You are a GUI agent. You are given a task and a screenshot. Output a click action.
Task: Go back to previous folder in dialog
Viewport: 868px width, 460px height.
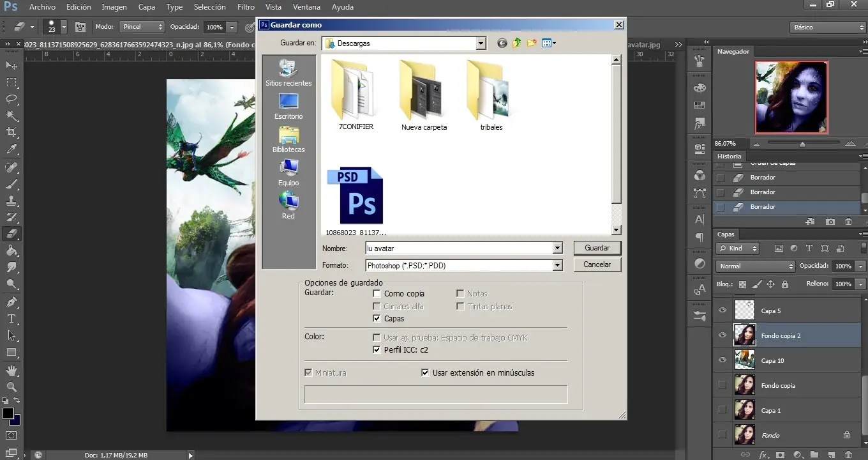[502, 43]
